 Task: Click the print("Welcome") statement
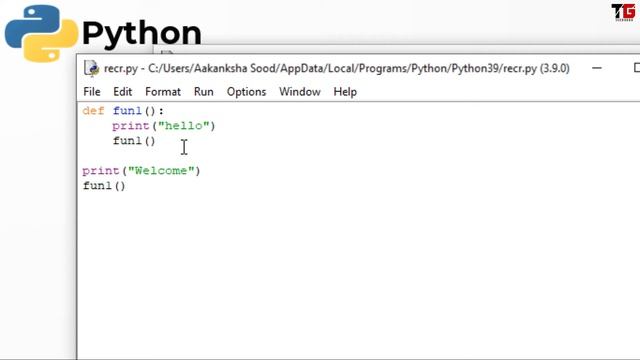141,171
